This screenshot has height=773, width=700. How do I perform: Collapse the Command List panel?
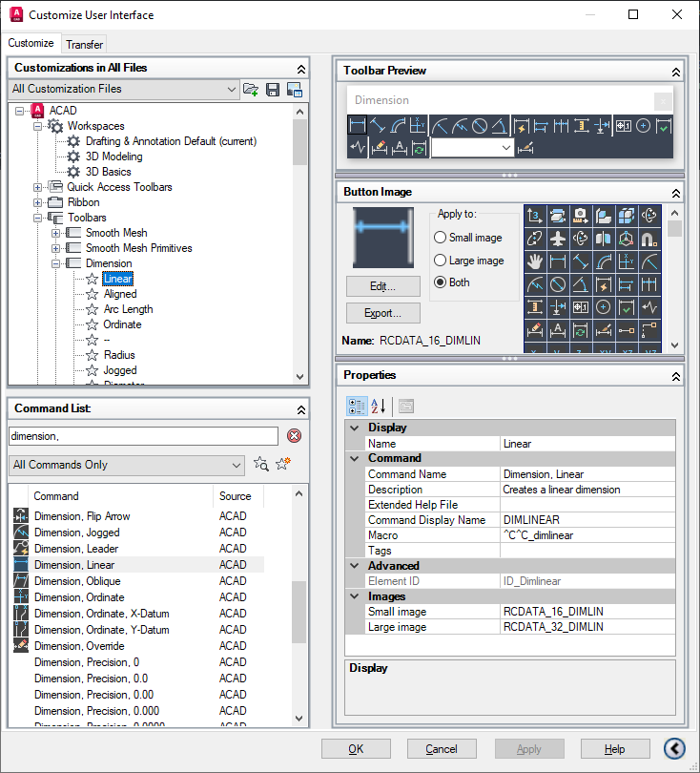tap(301, 409)
